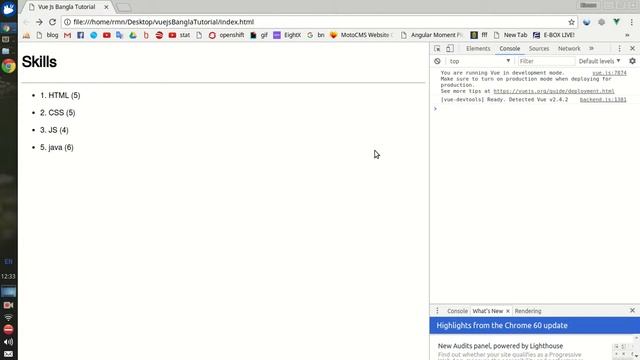Toggle the device toolbar in DevTools
This screenshot has width=640, height=360.
(x=450, y=49)
